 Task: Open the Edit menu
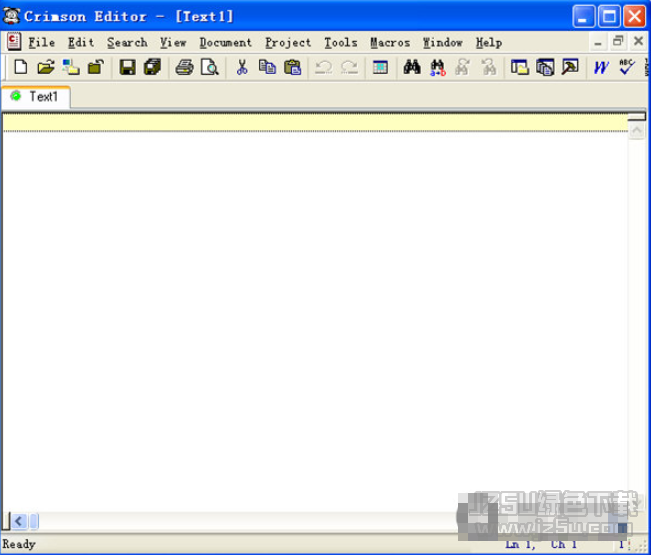click(x=81, y=42)
